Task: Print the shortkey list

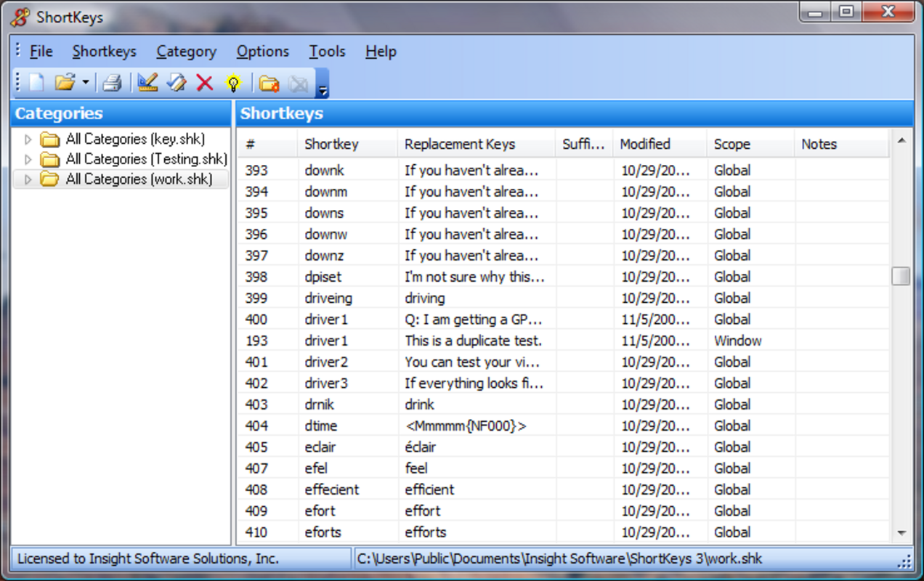Action: [x=111, y=82]
